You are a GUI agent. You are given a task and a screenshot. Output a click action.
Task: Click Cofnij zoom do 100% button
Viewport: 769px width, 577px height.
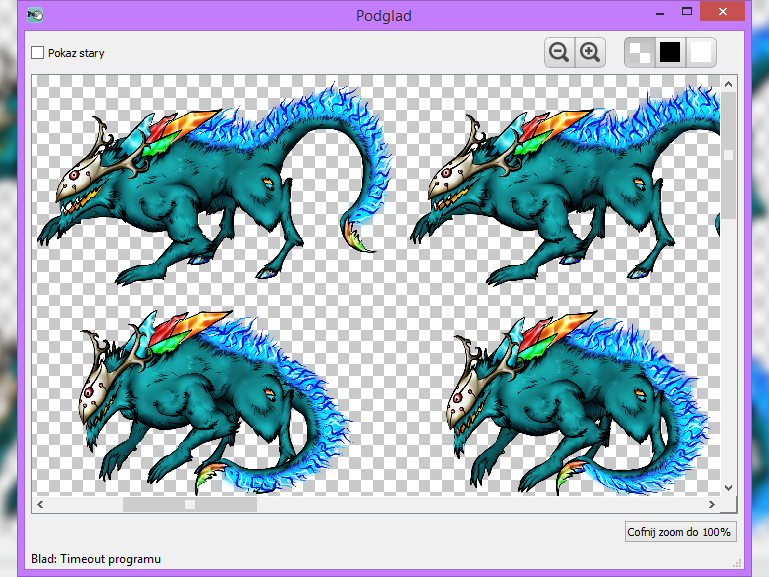coord(680,532)
